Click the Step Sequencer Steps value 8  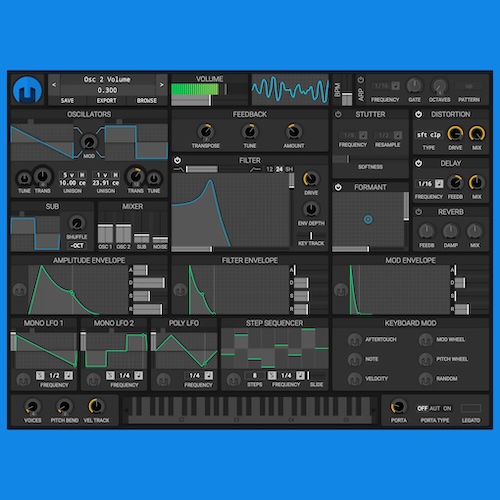tap(255, 376)
